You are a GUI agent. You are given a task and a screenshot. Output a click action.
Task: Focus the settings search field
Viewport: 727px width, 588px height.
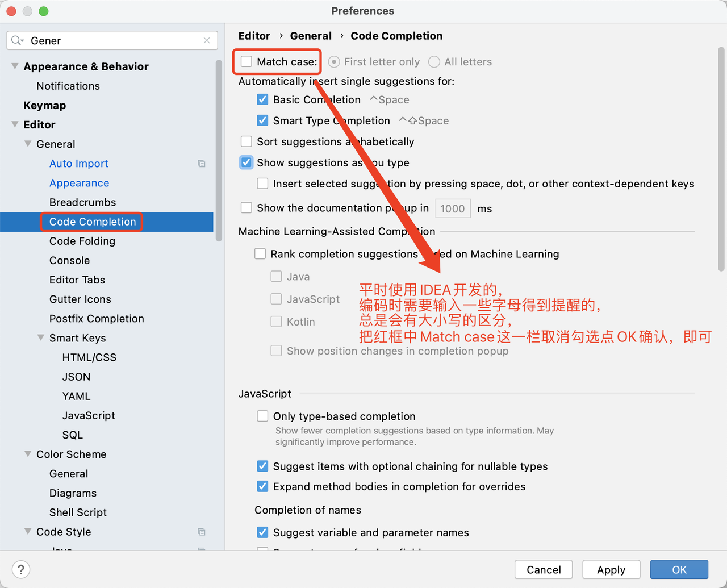point(112,40)
